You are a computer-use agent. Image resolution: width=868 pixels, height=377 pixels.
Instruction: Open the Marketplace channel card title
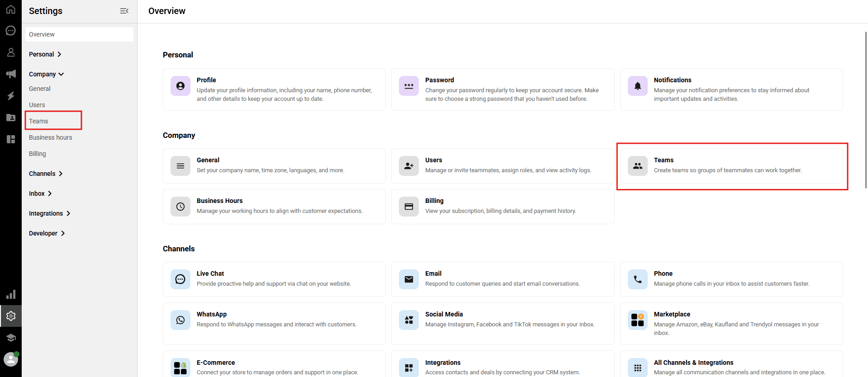[672, 314]
